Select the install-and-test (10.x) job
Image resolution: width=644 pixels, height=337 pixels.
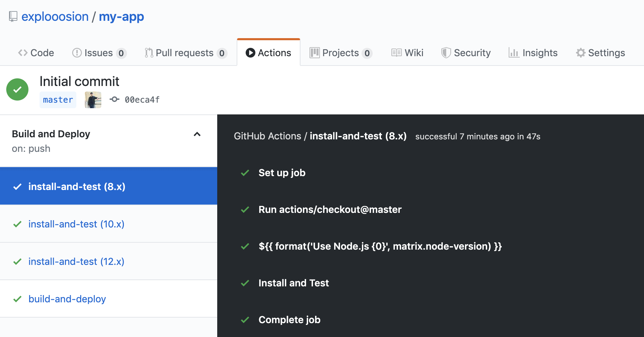(x=109, y=224)
